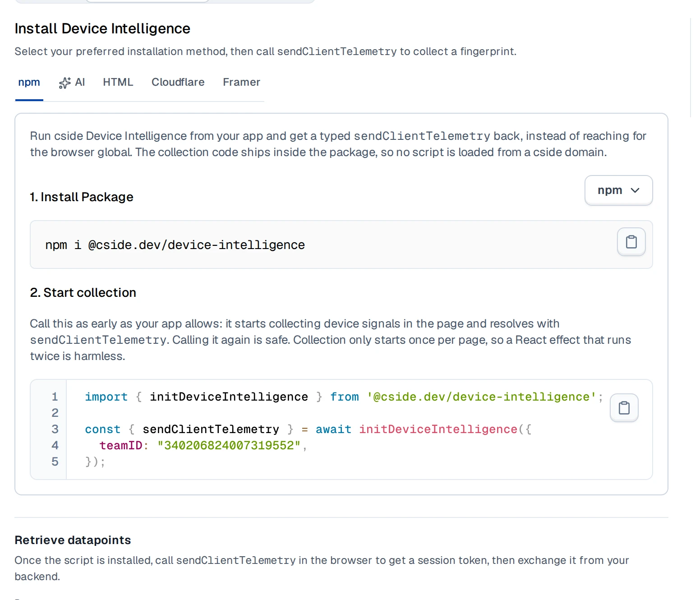700x600 pixels.
Task: Select the npm tab
Action: (x=29, y=82)
